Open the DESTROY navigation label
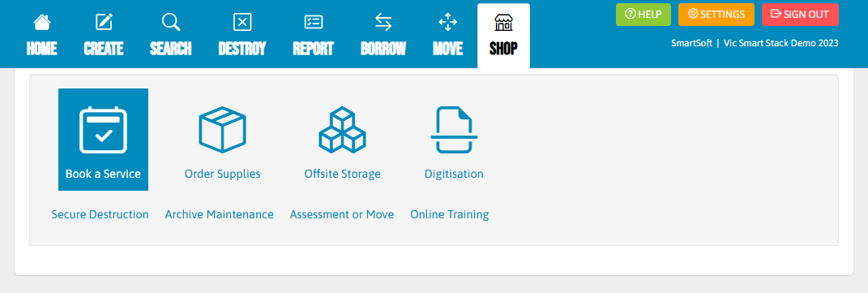 242,49
